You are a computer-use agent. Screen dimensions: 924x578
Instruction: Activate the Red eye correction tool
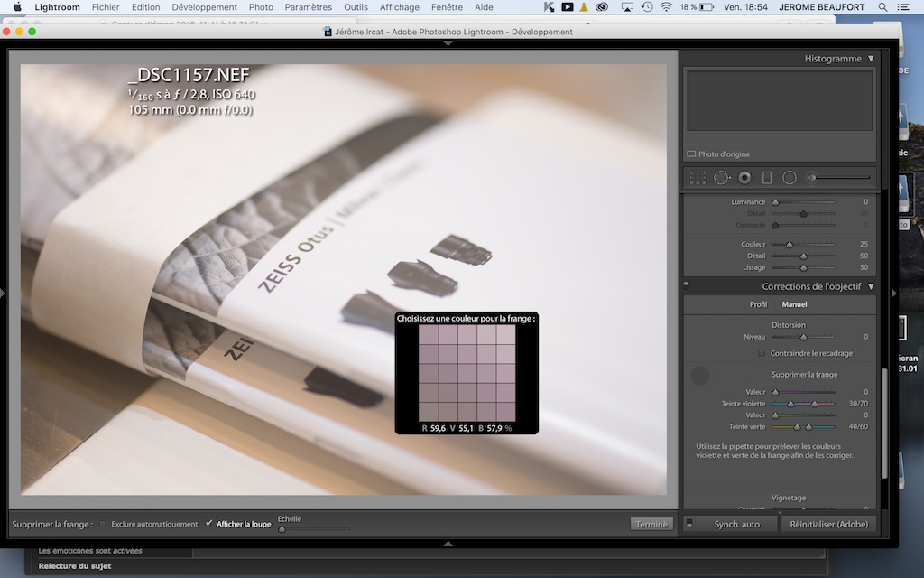pos(744,178)
